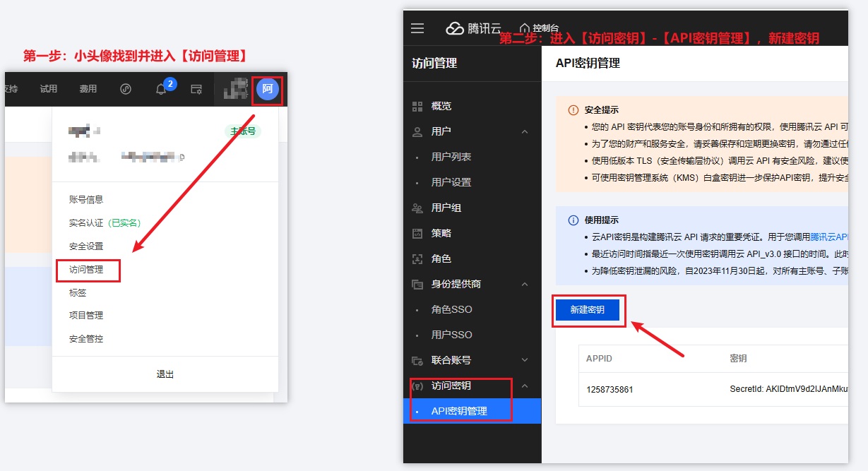Open 安全管控 in the profile menu
This screenshot has width=868, height=471.
tap(86, 339)
